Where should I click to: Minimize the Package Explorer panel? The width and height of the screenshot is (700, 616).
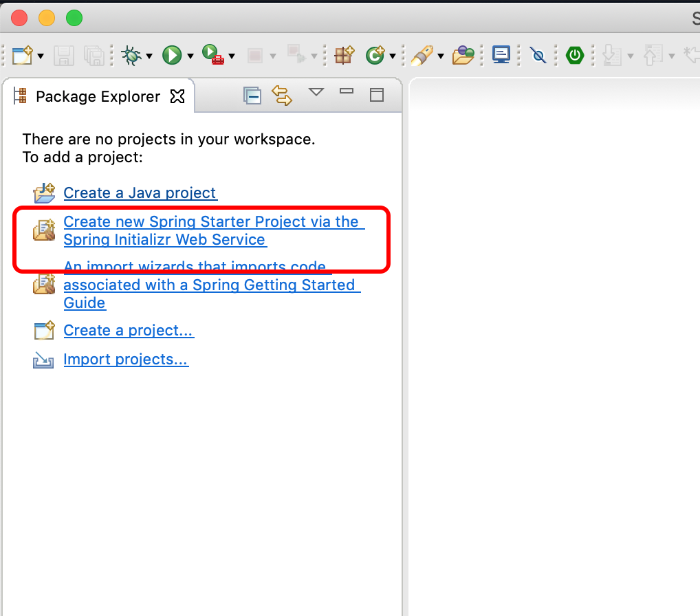pos(347,91)
